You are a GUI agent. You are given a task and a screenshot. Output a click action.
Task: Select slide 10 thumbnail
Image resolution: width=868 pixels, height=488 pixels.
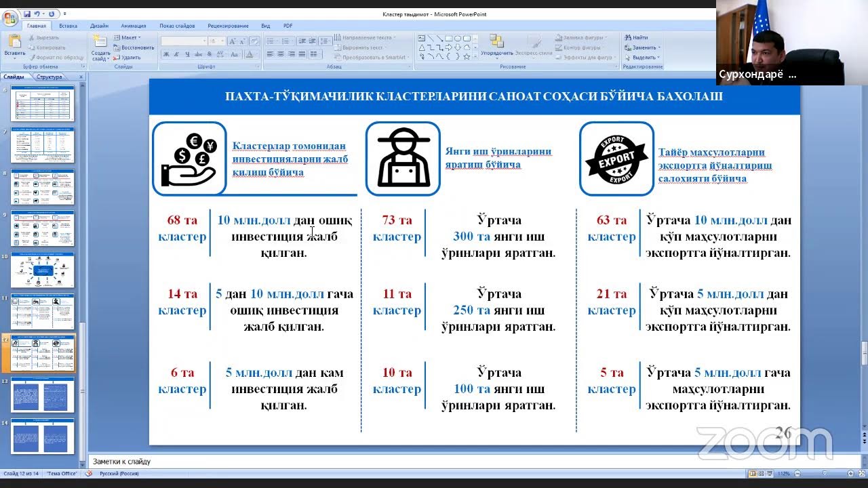(42, 270)
